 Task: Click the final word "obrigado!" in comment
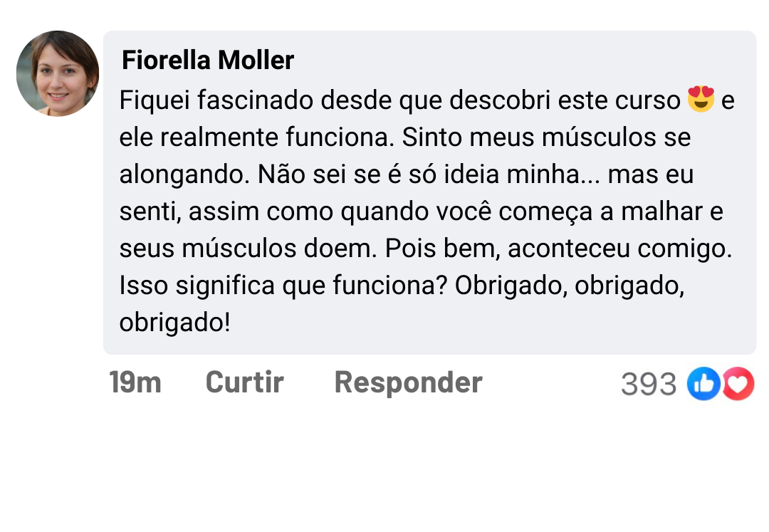175,323
